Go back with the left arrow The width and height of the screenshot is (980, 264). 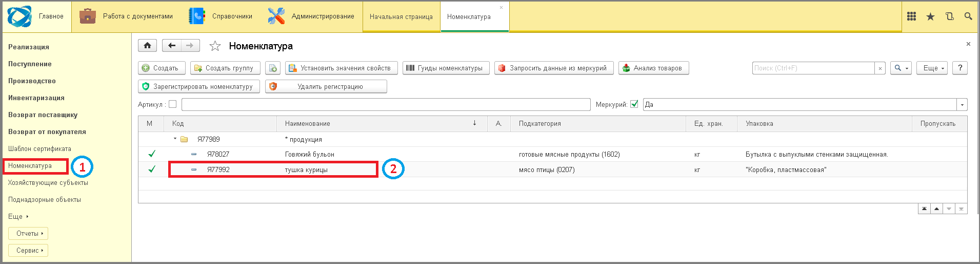pyautogui.click(x=172, y=46)
